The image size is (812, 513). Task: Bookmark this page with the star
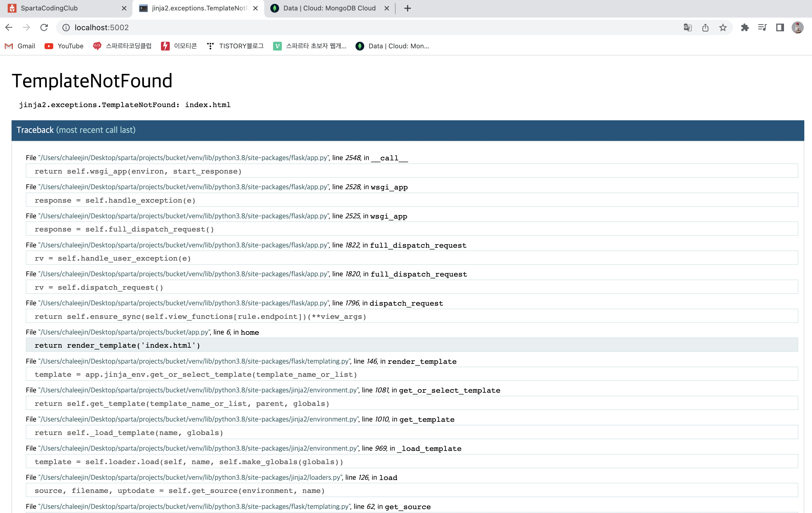tap(723, 27)
